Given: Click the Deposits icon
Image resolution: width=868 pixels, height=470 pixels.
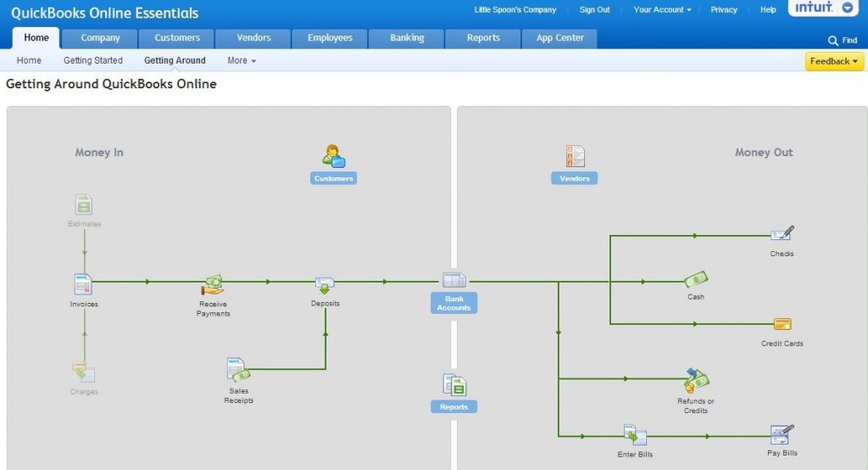Looking at the screenshot, I should click(325, 285).
